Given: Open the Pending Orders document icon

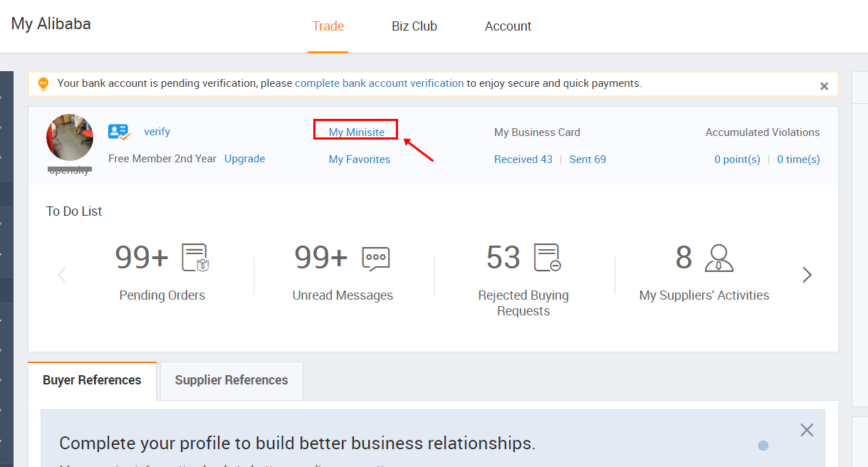Looking at the screenshot, I should click(x=195, y=257).
